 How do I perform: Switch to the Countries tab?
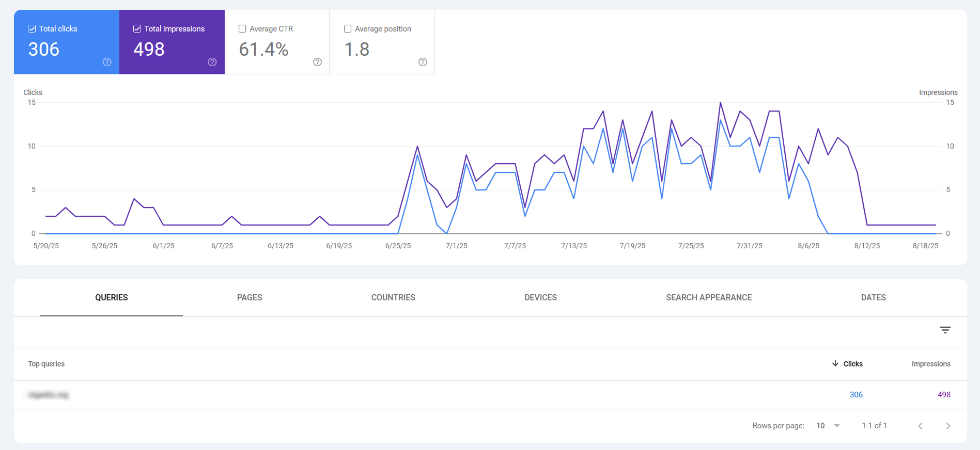tap(393, 298)
